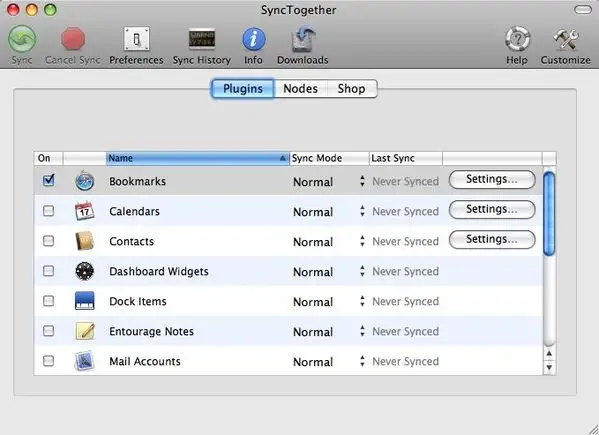Open the Contacts Sync Mode popup

329,242
